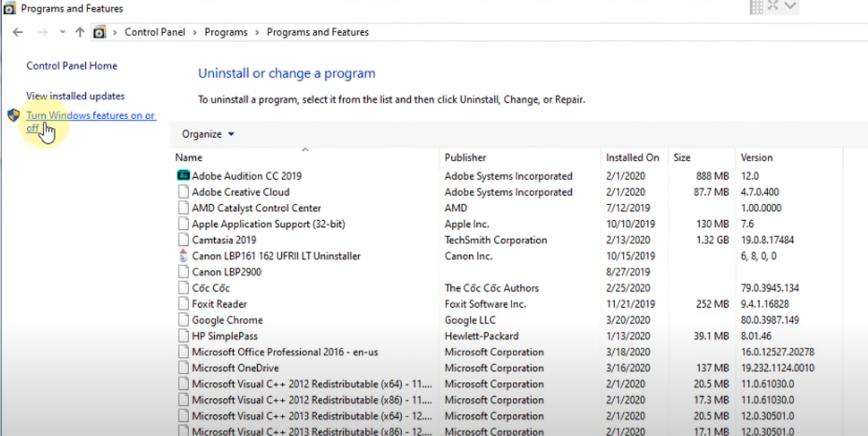Click version 16.0.12527.20278 cell
The height and width of the screenshot is (436, 868).
coord(778,352)
